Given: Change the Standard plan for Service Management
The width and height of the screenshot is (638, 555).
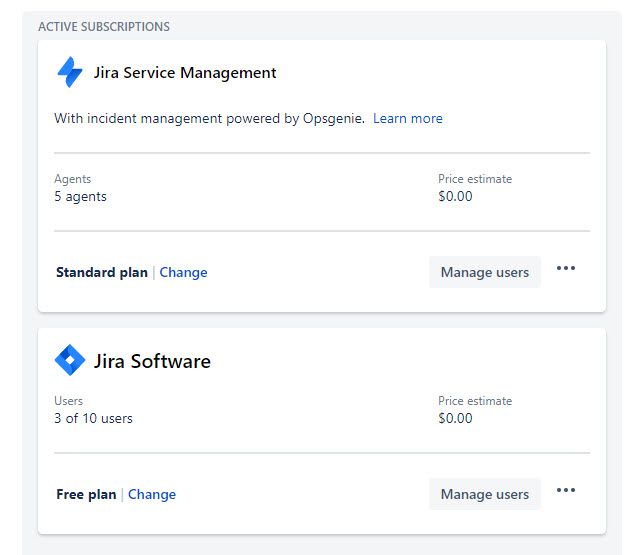Looking at the screenshot, I should point(183,272).
